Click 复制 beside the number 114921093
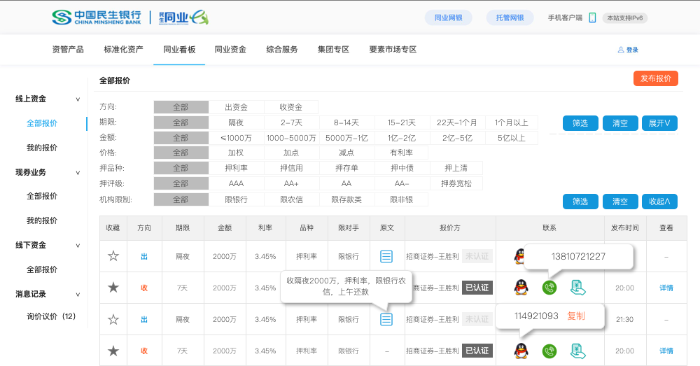Screen dimensions: 700x366 576,316
